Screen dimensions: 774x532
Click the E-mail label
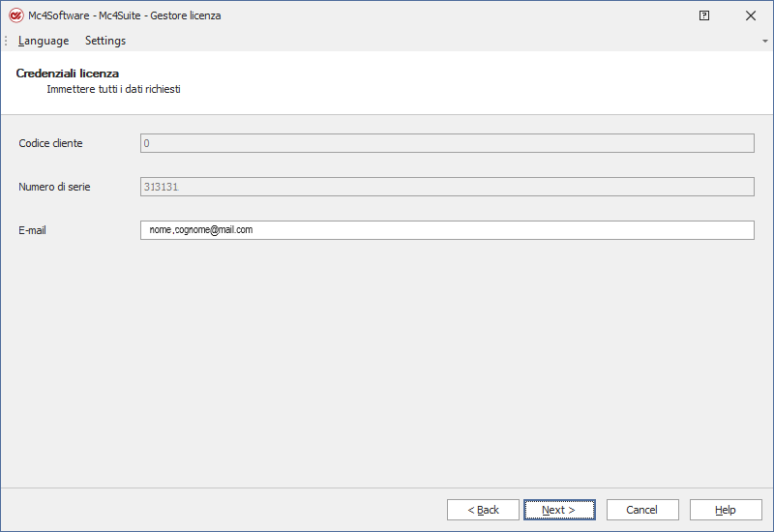(x=33, y=230)
